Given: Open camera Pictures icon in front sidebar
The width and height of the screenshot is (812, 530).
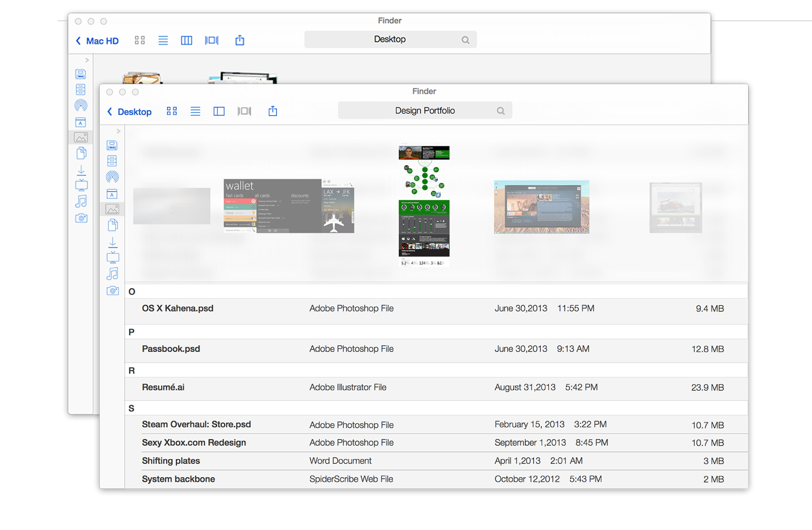Looking at the screenshot, I should 112,291.
